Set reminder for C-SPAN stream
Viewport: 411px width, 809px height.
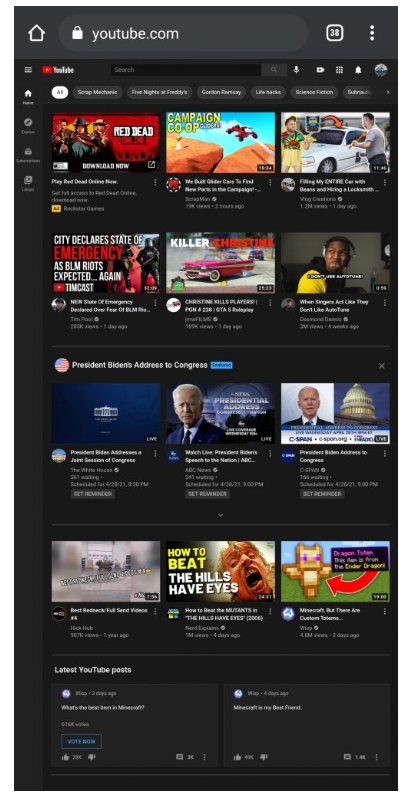click(x=322, y=494)
